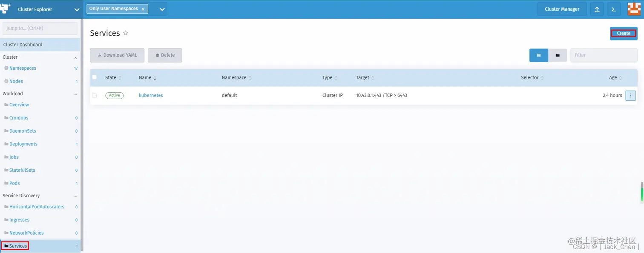Click the Create button

(624, 33)
